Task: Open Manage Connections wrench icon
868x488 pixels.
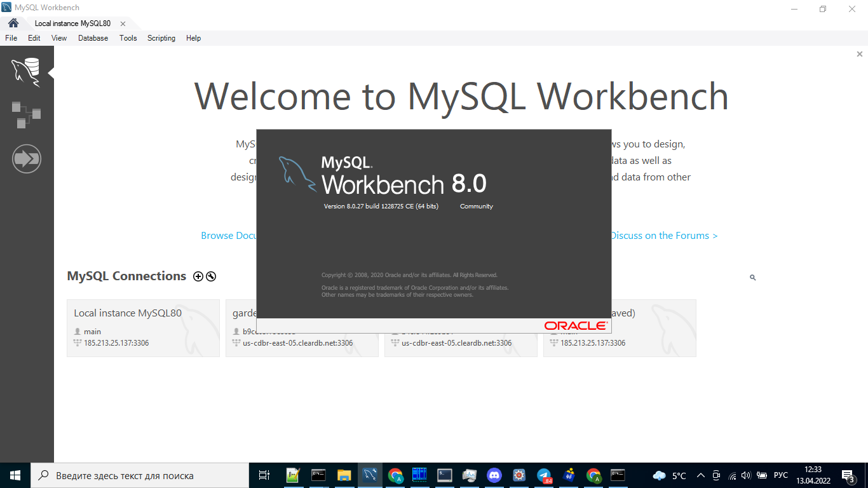Action: (211, 276)
